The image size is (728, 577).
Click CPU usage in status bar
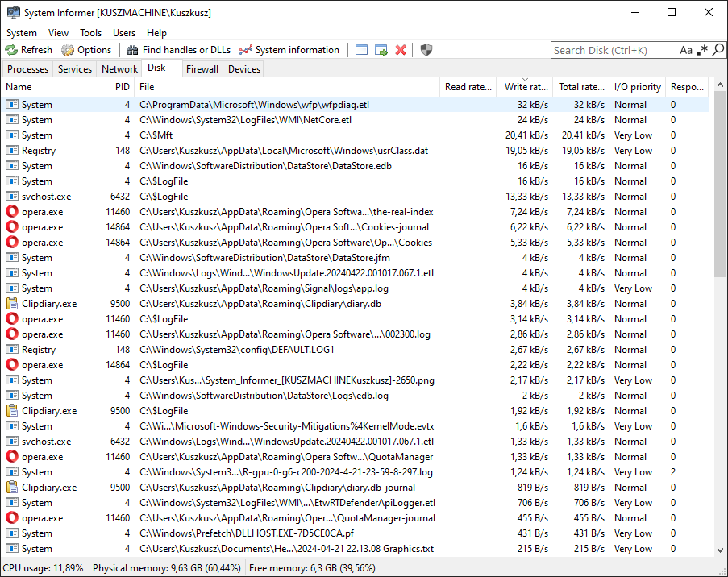pyautogui.click(x=43, y=567)
